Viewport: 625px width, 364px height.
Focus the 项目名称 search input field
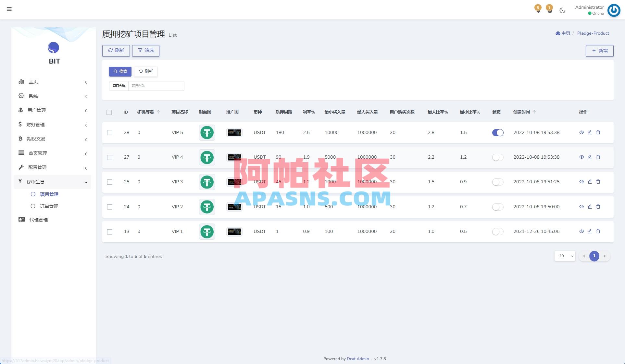click(x=156, y=86)
